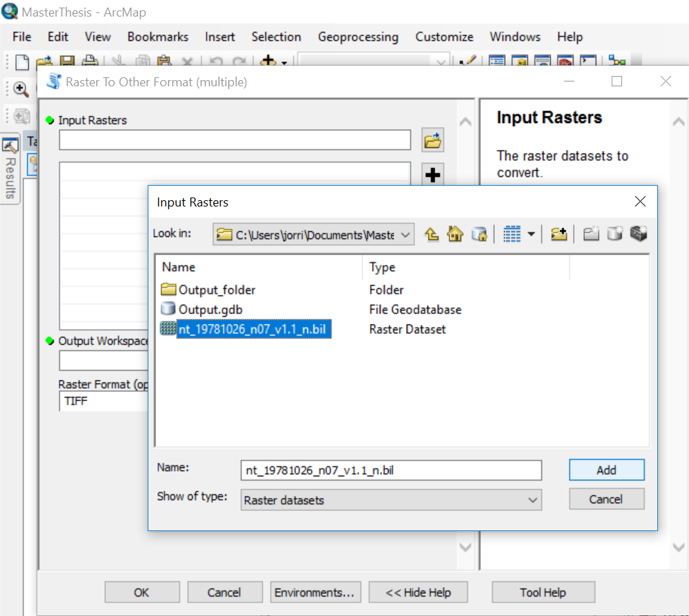This screenshot has width=689, height=616.
Task: Click Cancel in the tool dialog
Action: (x=224, y=593)
